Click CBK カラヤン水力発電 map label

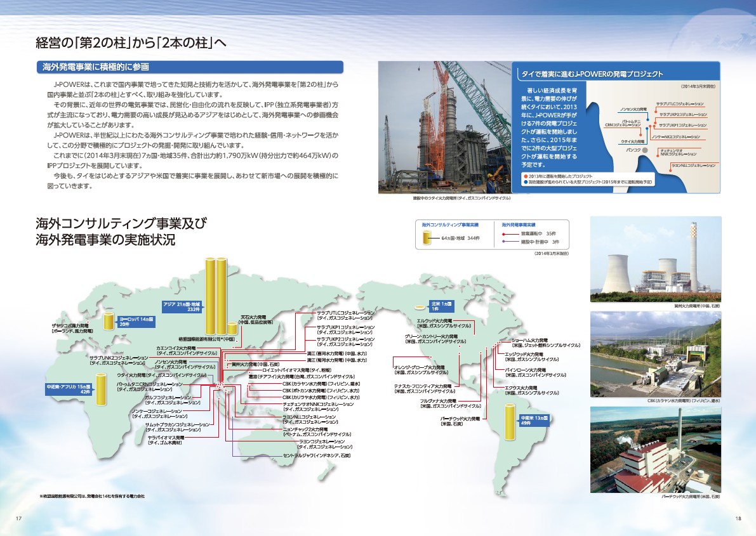321,384
